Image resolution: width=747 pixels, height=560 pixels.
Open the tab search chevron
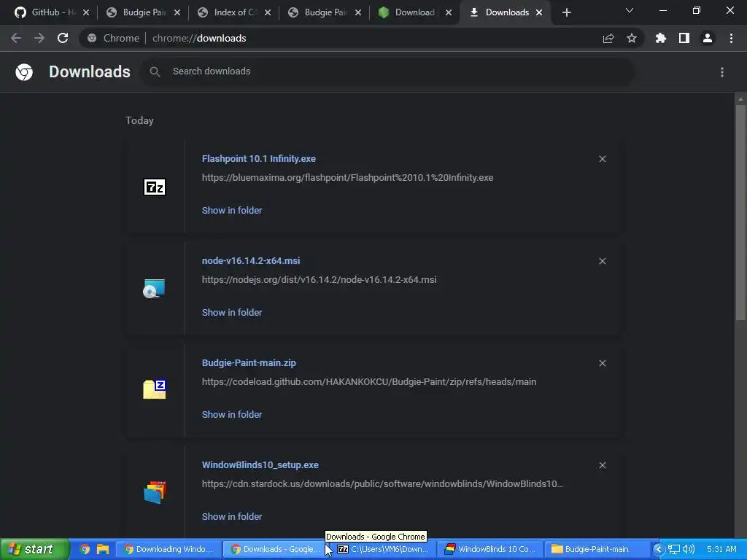[x=629, y=10]
